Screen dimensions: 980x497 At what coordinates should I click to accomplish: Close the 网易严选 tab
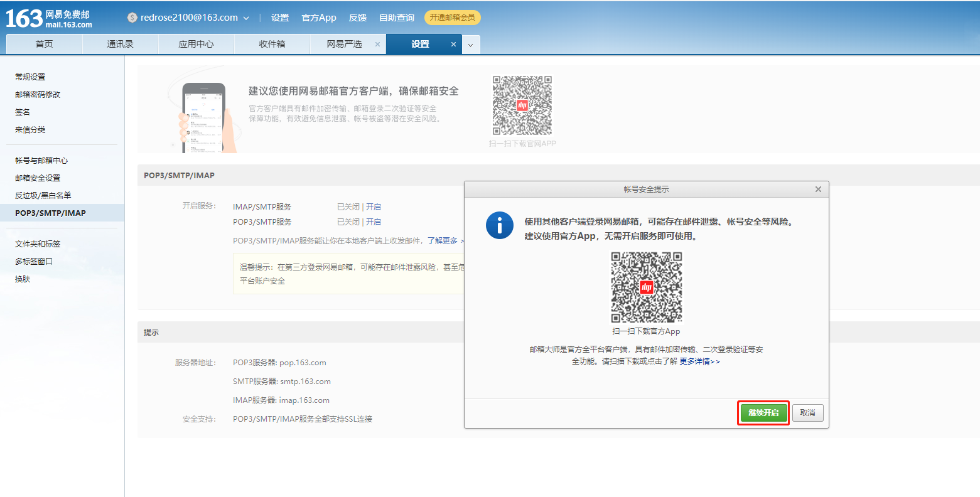point(377,45)
